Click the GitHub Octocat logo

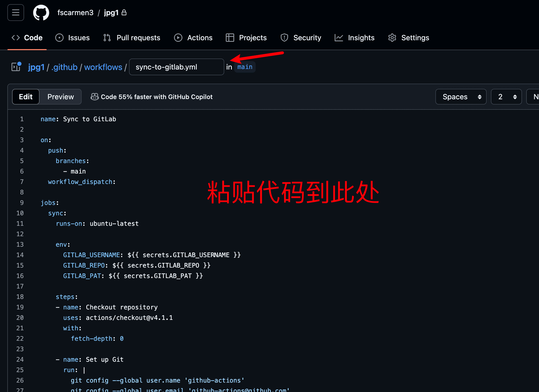(41, 13)
